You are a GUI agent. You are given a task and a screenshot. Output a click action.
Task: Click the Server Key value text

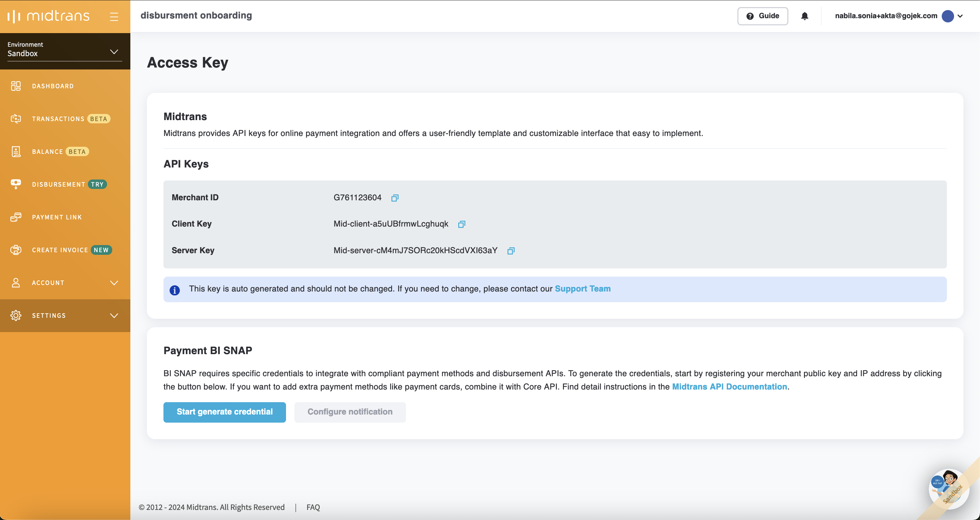pos(415,251)
